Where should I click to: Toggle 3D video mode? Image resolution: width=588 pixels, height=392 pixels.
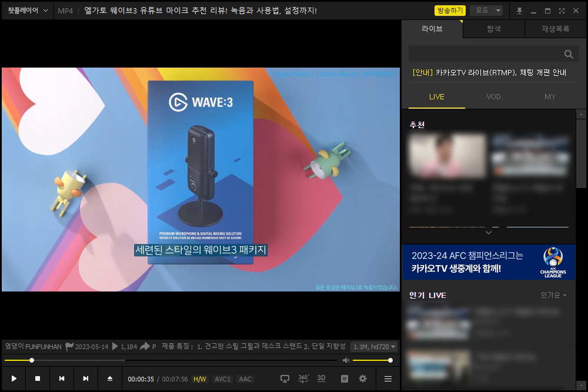tap(321, 378)
